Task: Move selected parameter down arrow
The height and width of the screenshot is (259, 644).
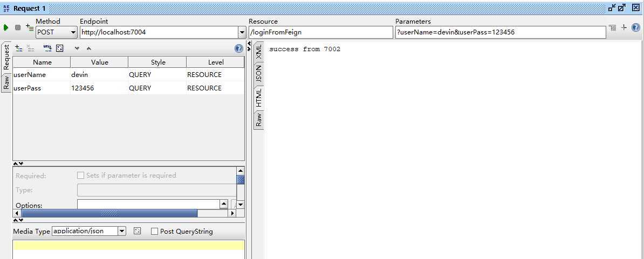Action: (x=77, y=48)
